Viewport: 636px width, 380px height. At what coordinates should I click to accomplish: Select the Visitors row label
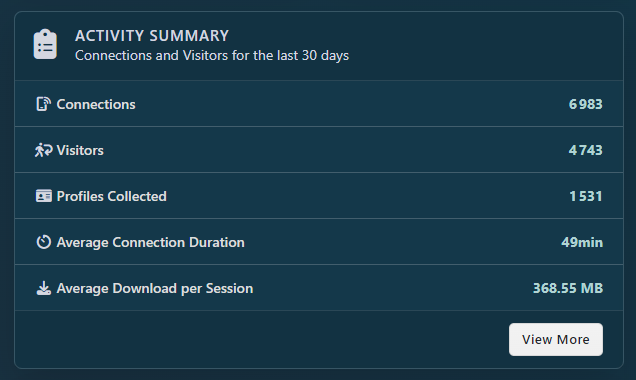[x=80, y=150]
